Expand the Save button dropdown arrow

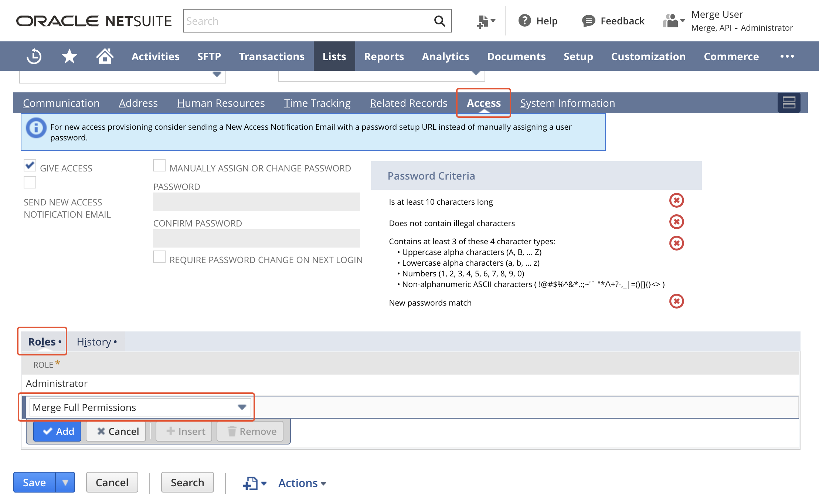click(66, 482)
